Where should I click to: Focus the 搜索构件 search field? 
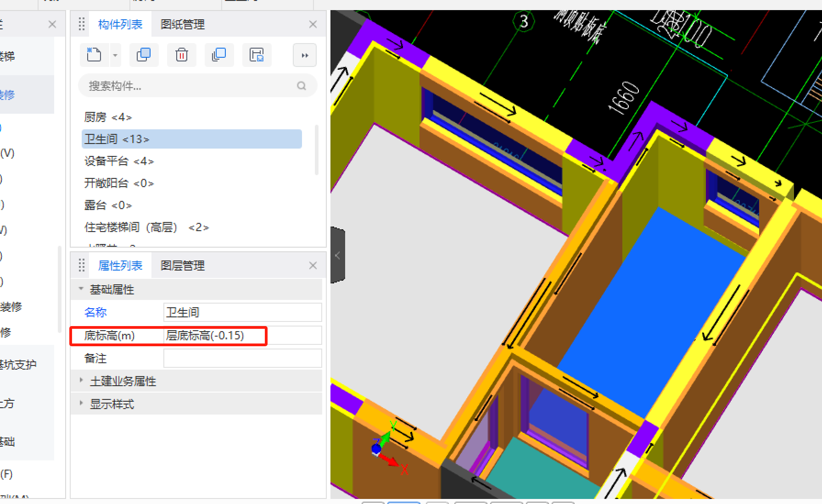(197, 86)
